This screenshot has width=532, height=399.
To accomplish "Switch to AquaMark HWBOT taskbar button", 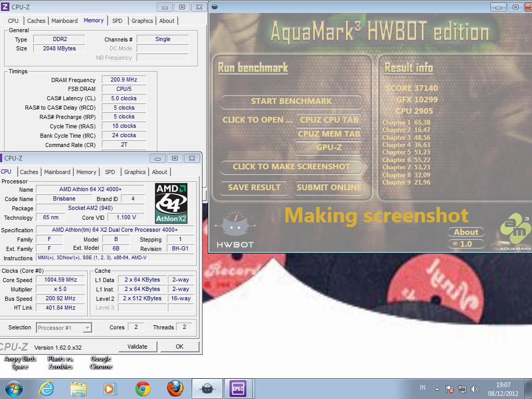I will coord(207,389).
